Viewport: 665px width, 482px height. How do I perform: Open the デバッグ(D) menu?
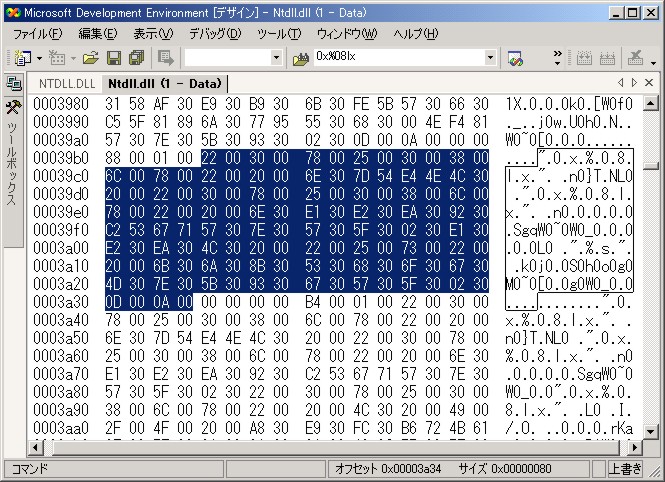(215, 33)
